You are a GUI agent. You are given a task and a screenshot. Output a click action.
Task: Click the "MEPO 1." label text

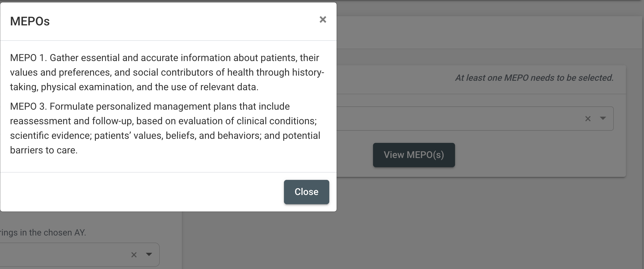point(28,58)
